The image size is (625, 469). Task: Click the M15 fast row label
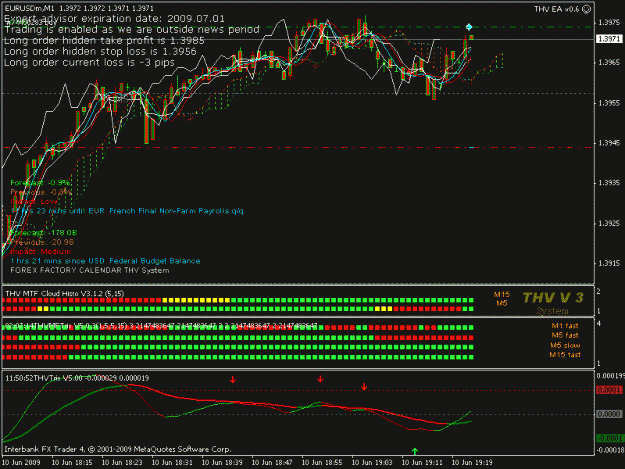565,355
